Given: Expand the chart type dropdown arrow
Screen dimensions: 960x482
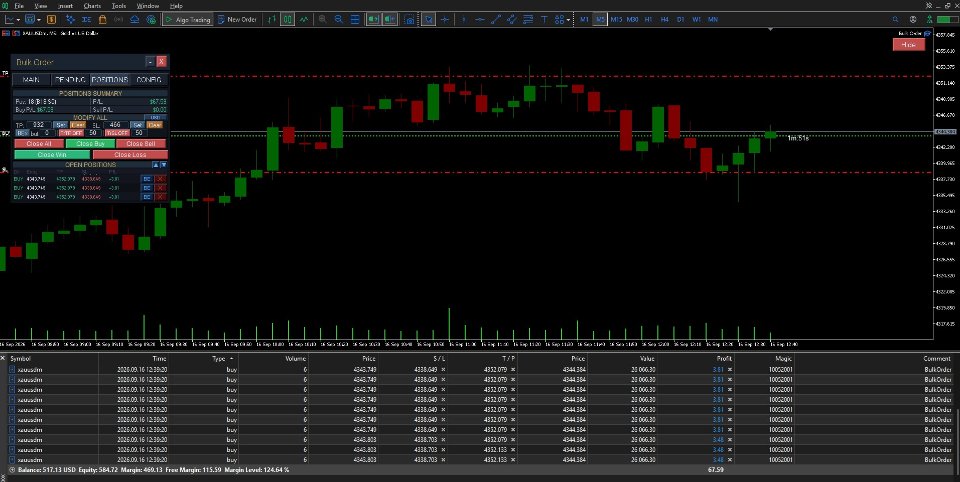Looking at the screenshot, I should point(18,20).
